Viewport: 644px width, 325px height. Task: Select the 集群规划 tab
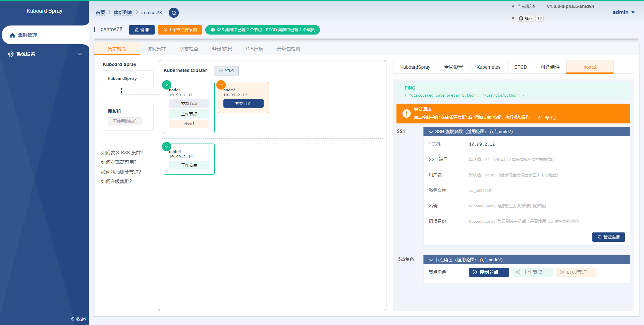[117, 49]
